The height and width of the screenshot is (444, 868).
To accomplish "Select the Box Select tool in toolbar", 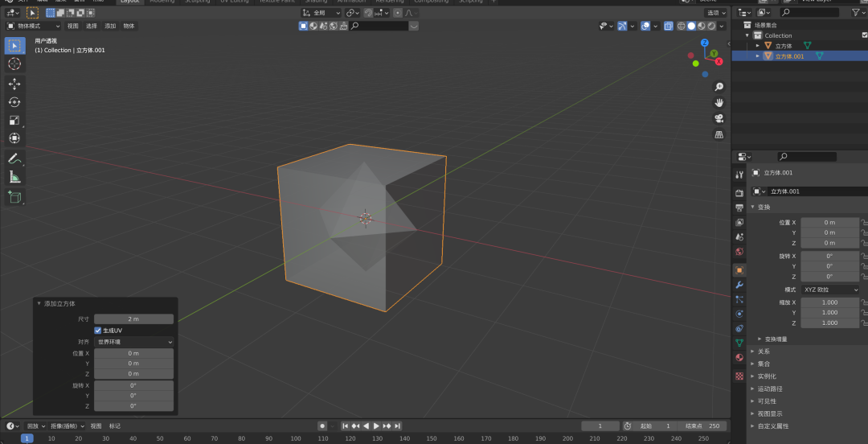I will (x=14, y=46).
